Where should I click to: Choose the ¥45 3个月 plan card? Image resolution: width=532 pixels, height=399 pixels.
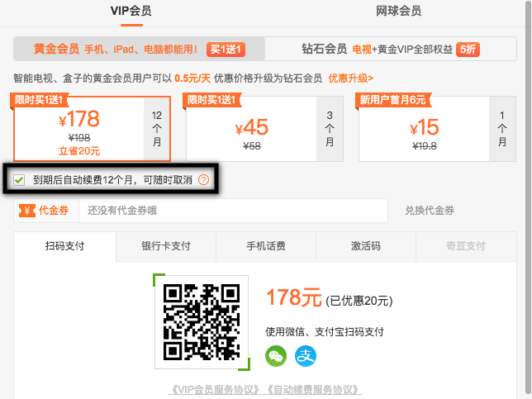(x=264, y=129)
